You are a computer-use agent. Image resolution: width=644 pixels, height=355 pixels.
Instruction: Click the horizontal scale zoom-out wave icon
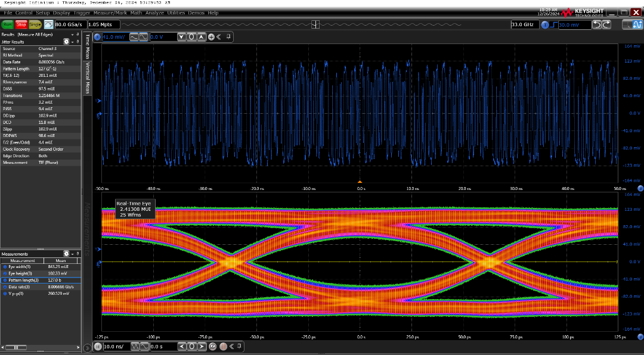(135, 347)
